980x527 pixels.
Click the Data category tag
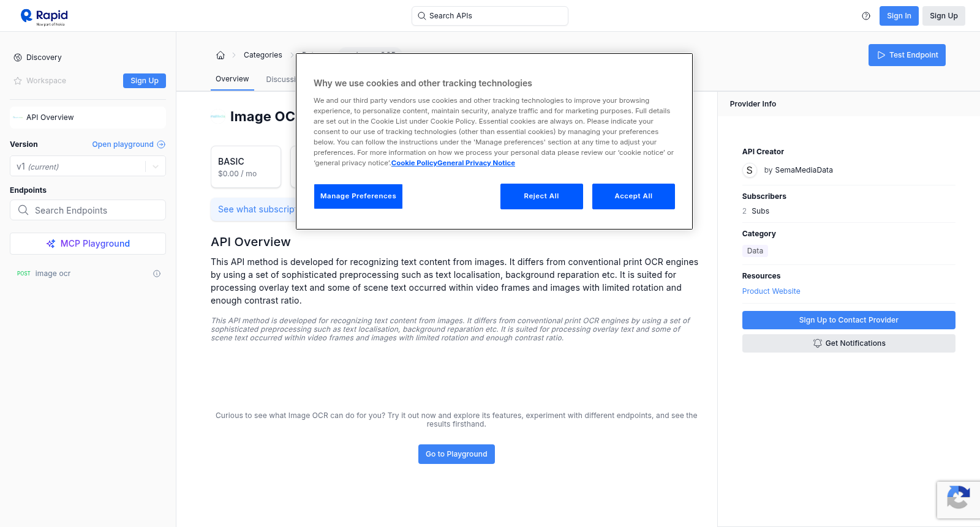[x=755, y=251]
